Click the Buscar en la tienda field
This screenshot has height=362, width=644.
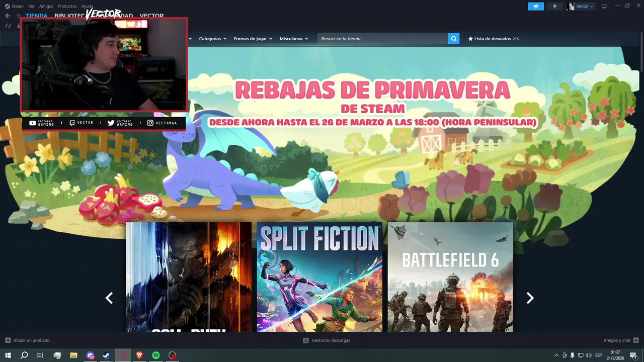(x=382, y=39)
